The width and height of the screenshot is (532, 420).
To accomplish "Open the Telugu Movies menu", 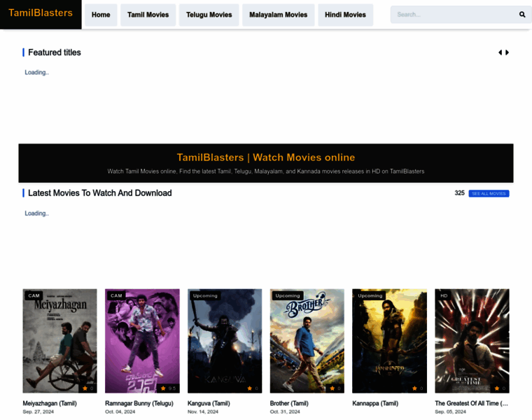I will coord(209,15).
